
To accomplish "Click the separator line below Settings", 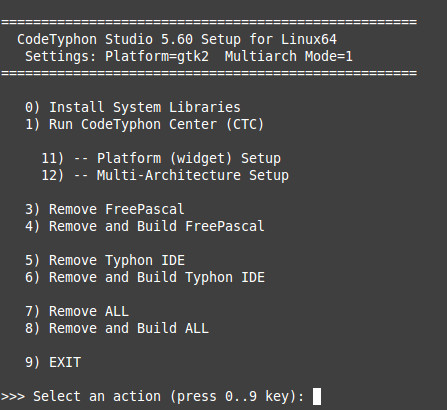I will pos(209,73).
